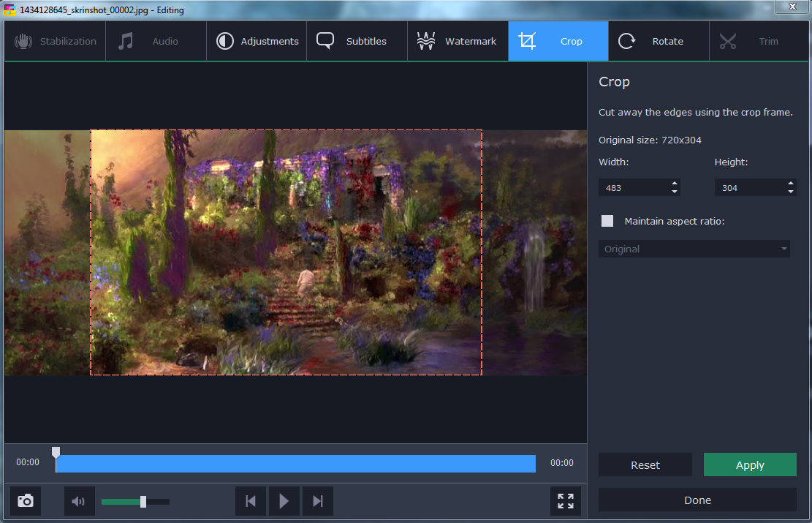The width and height of the screenshot is (812, 523).
Task: Enable Maintain aspect ratio checkbox
Action: click(607, 221)
